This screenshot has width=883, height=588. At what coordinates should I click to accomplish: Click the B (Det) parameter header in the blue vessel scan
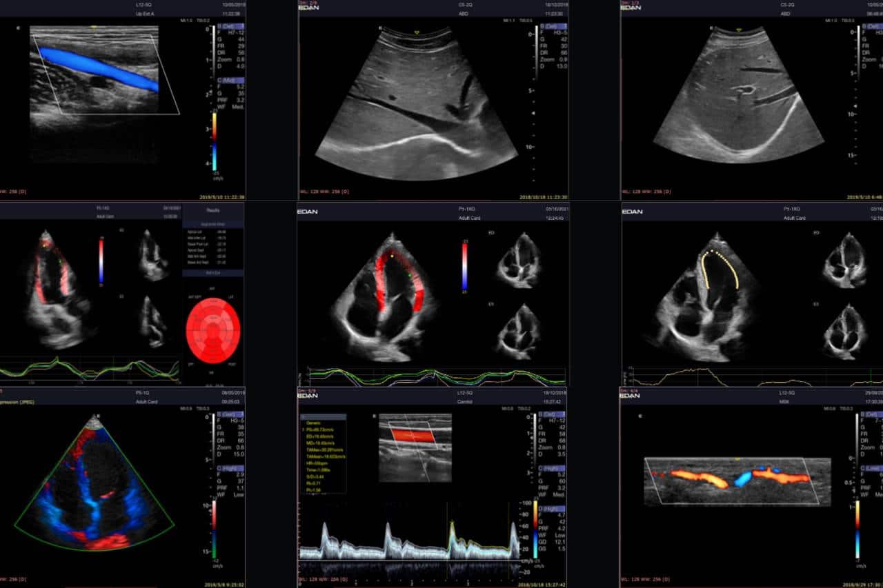(230, 25)
